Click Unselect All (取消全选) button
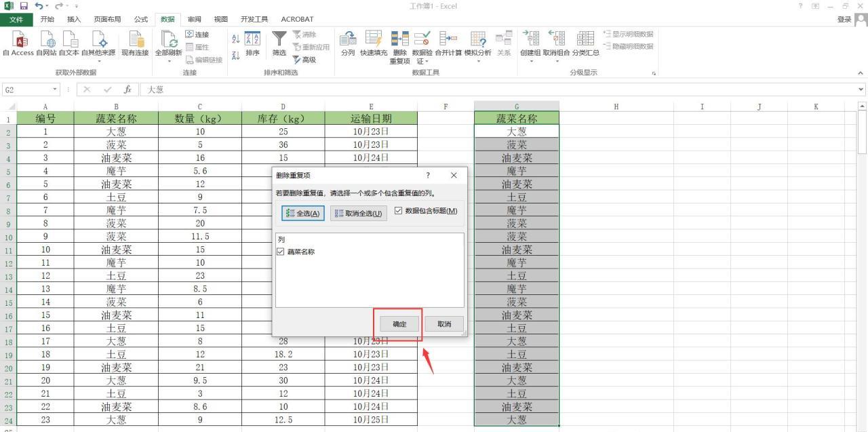This screenshot has height=432, width=868. 359,213
